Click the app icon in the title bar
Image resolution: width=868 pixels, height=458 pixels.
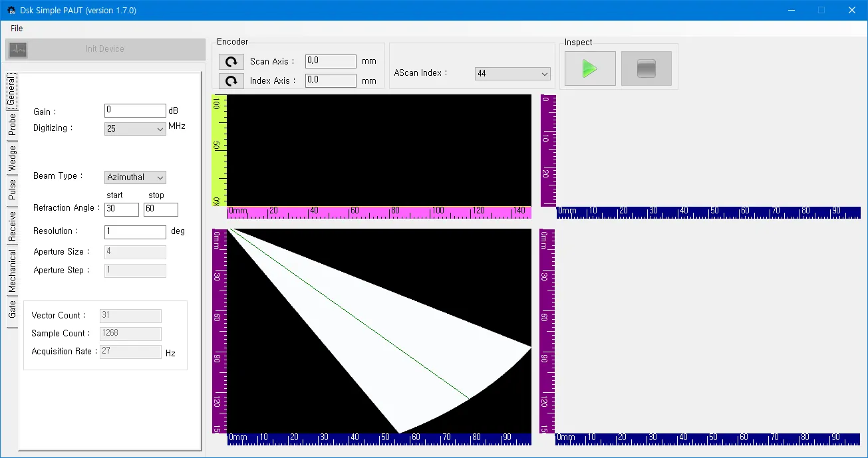[x=11, y=10]
